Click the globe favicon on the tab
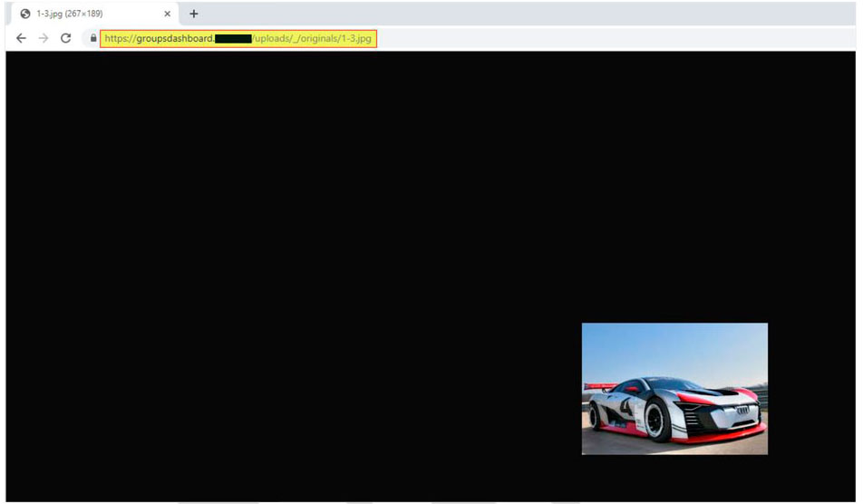The image size is (863, 504). (25, 14)
